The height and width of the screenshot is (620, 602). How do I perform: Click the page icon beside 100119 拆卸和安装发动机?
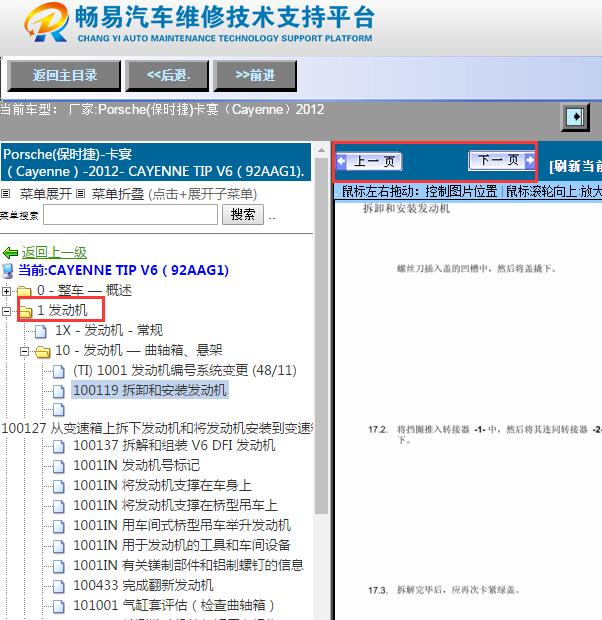pyautogui.click(x=59, y=391)
